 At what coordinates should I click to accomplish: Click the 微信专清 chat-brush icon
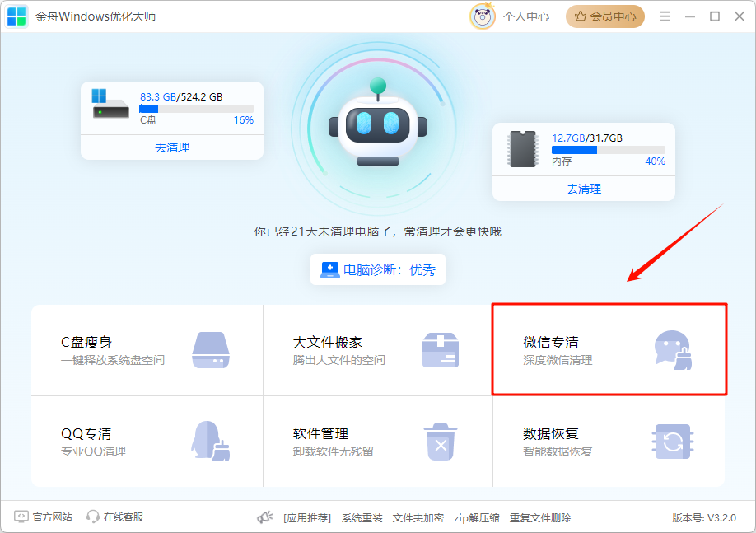pos(673,350)
